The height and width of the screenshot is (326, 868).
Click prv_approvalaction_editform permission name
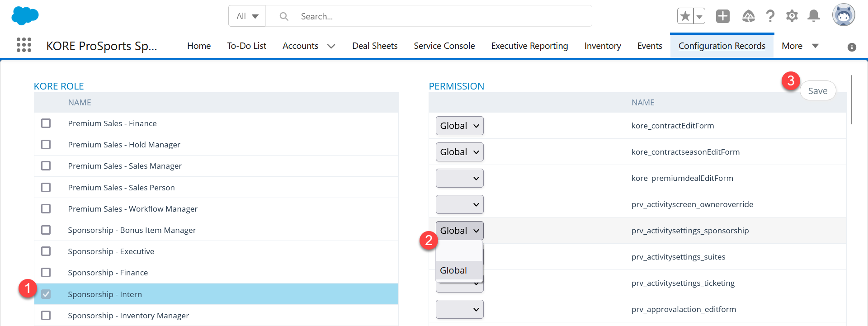(x=684, y=309)
